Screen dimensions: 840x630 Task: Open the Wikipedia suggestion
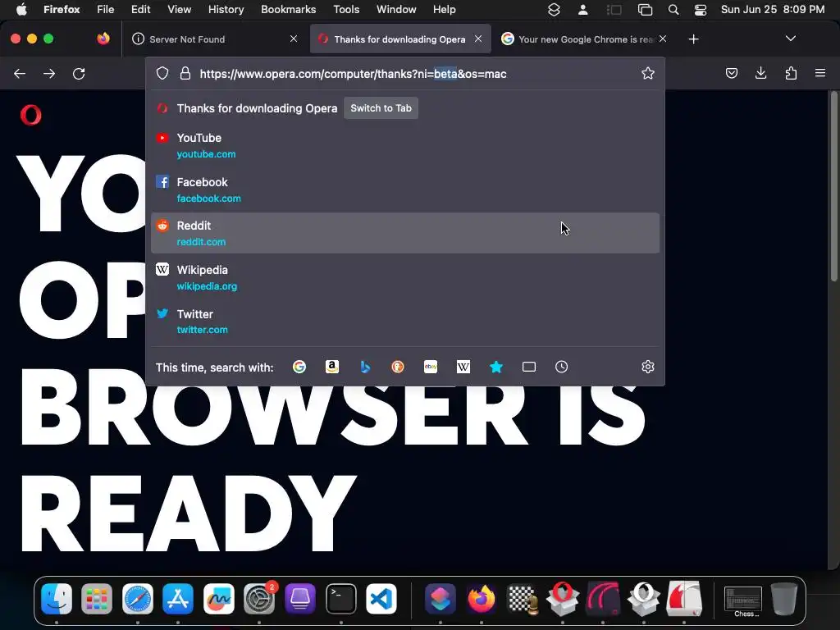405,277
